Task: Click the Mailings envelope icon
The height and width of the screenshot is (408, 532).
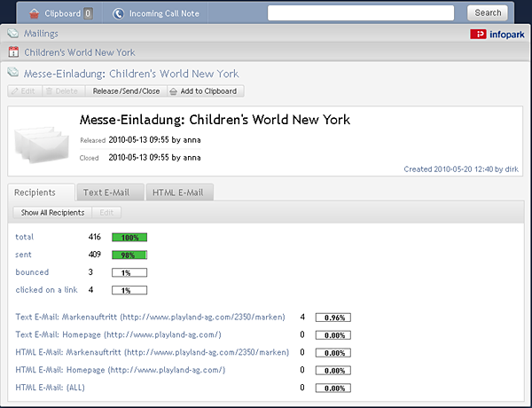Action: click(13, 34)
